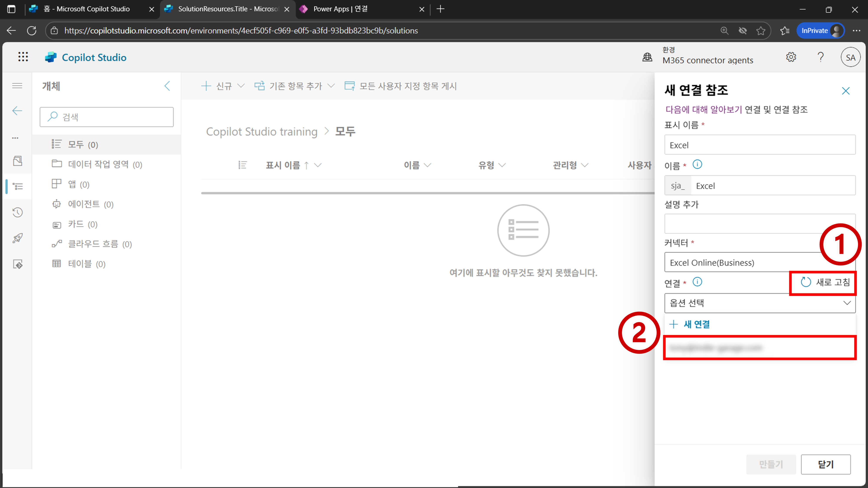Image resolution: width=868 pixels, height=488 pixels.
Task: Toggle the hamburger navigation menu
Action: pos(17,85)
